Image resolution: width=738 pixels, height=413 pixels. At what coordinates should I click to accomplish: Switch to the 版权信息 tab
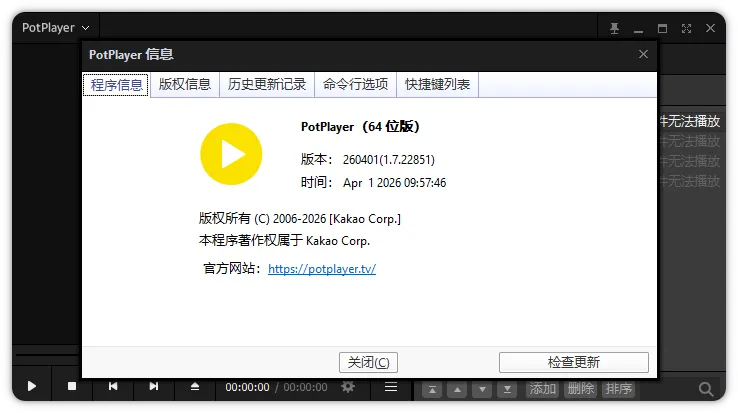(x=184, y=85)
